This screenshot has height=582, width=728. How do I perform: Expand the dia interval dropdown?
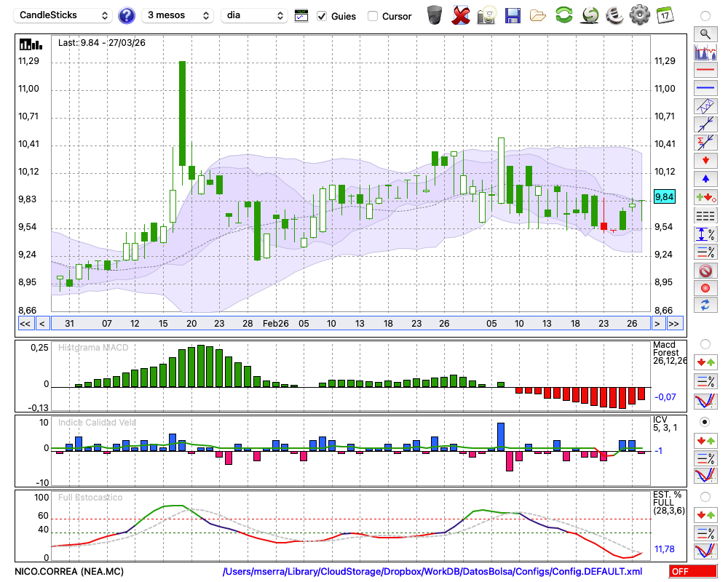tap(254, 15)
